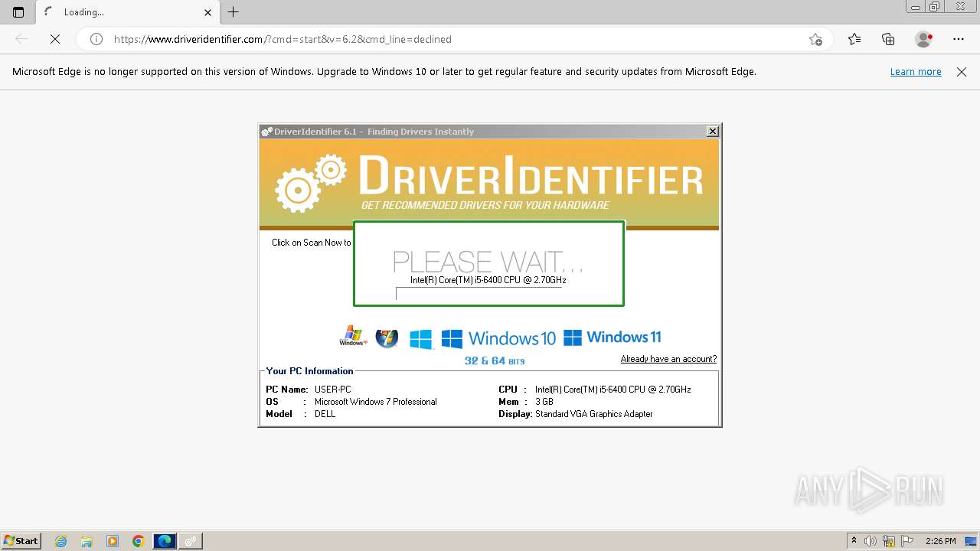Switch to DriverIdentifier taskbar button
Image resolution: width=980 pixels, height=551 pixels.
point(191,541)
